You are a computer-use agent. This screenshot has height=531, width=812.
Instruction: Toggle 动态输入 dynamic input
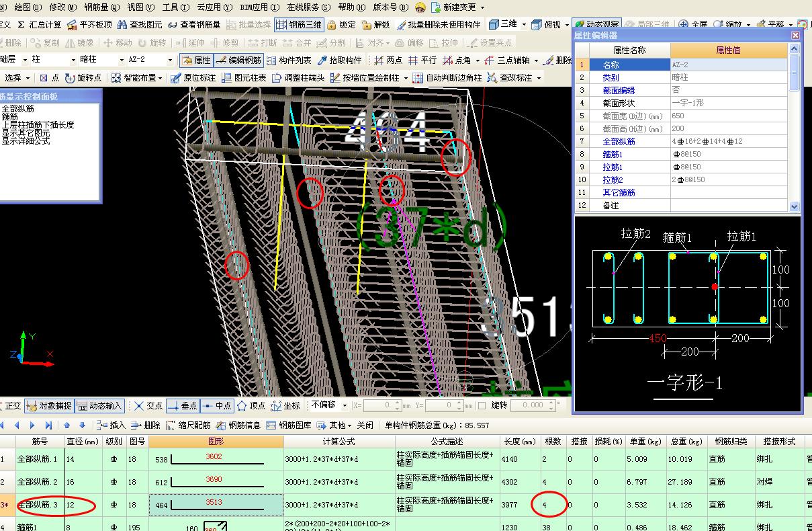click(99, 405)
